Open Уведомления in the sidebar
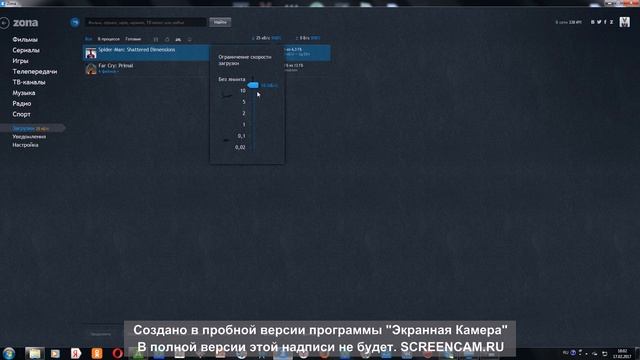 click(29, 137)
